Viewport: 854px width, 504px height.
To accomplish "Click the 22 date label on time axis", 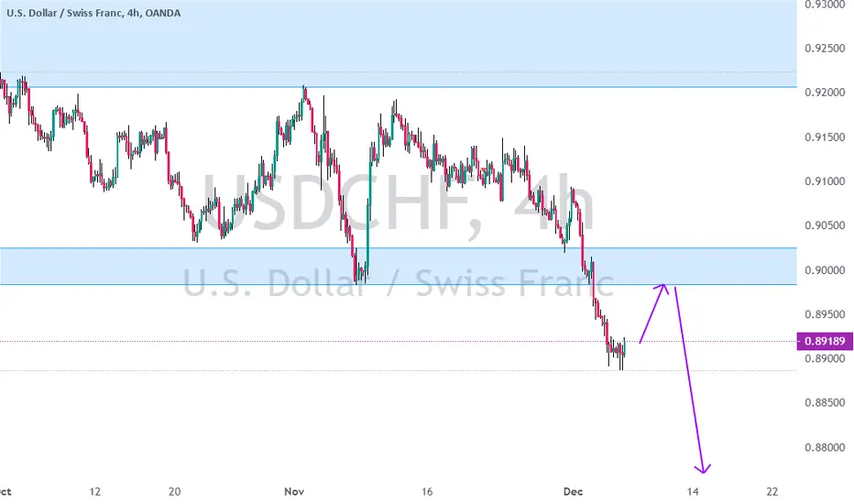I will [x=772, y=491].
